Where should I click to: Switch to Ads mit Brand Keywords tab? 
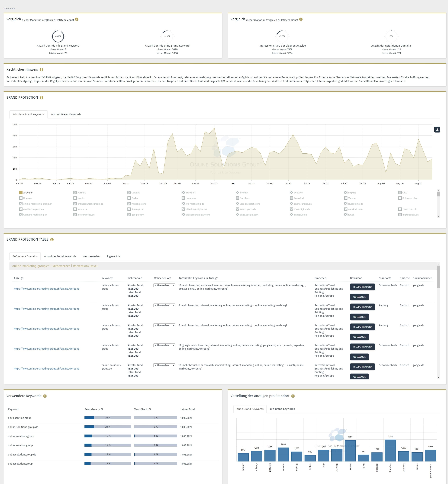coord(66,115)
